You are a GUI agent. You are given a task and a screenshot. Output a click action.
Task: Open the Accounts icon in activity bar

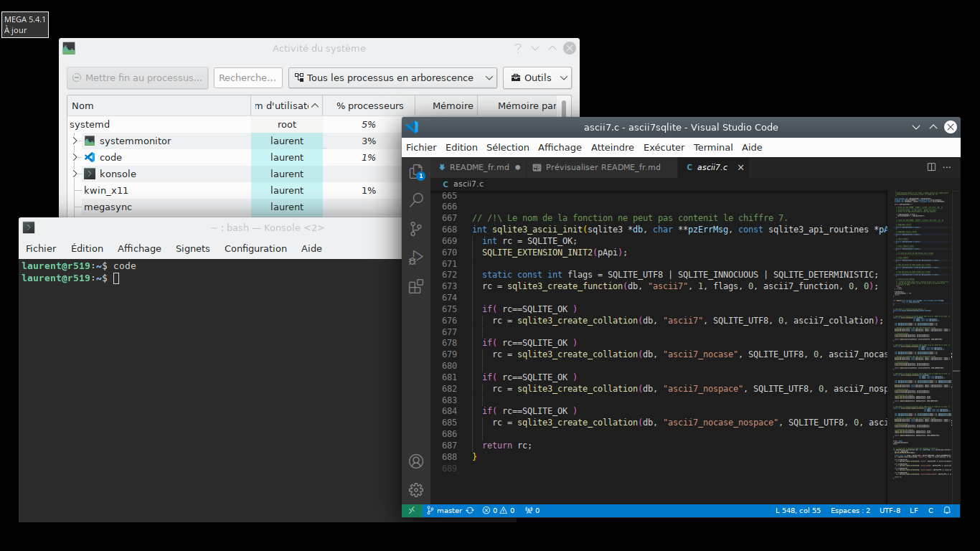[x=415, y=461]
